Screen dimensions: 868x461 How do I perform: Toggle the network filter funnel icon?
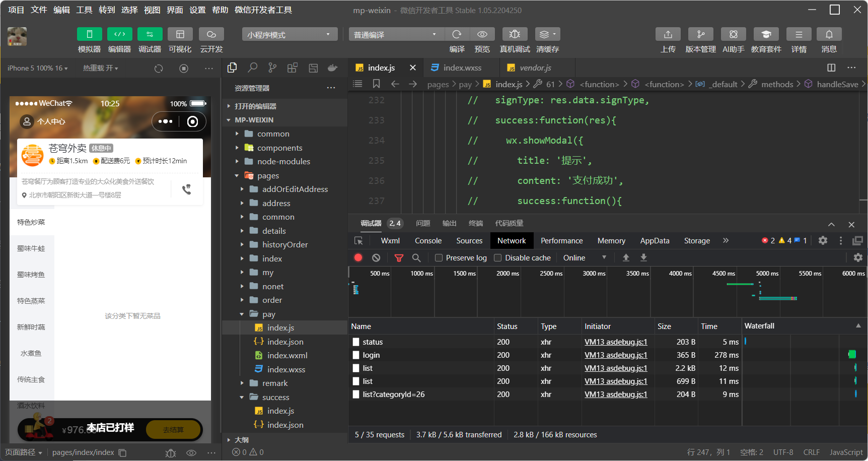point(399,257)
